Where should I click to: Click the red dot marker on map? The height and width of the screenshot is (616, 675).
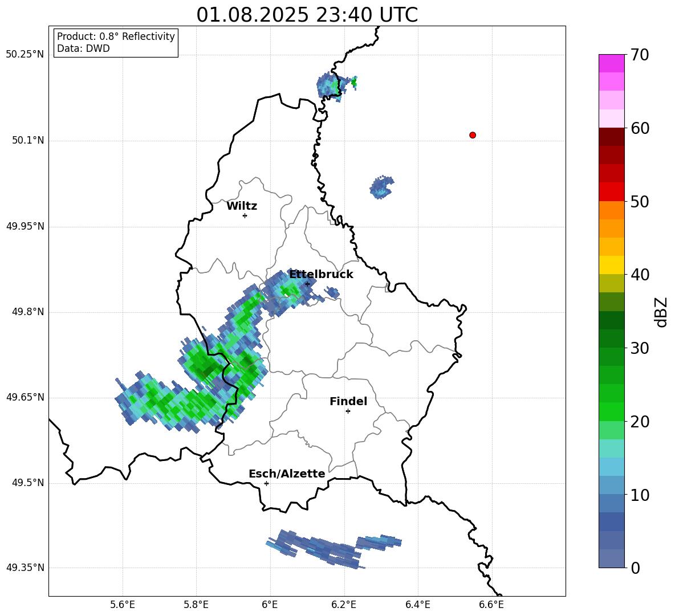tap(473, 135)
